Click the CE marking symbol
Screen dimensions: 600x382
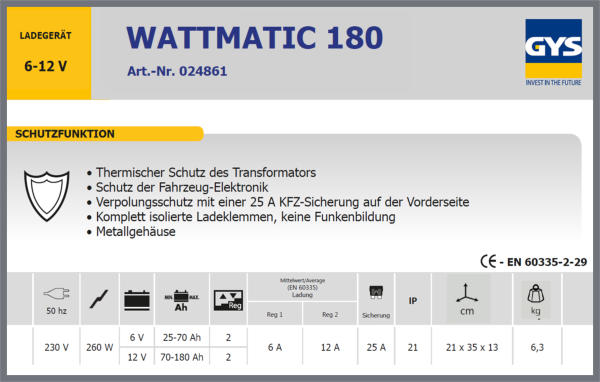(x=488, y=261)
